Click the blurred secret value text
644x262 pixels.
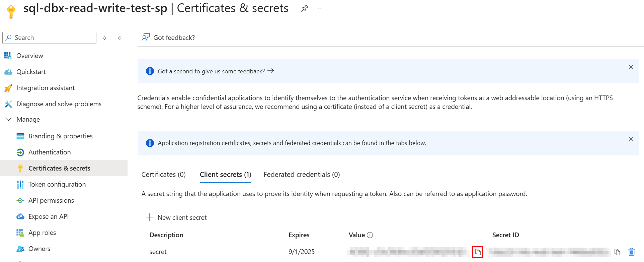[x=407, y=252]
